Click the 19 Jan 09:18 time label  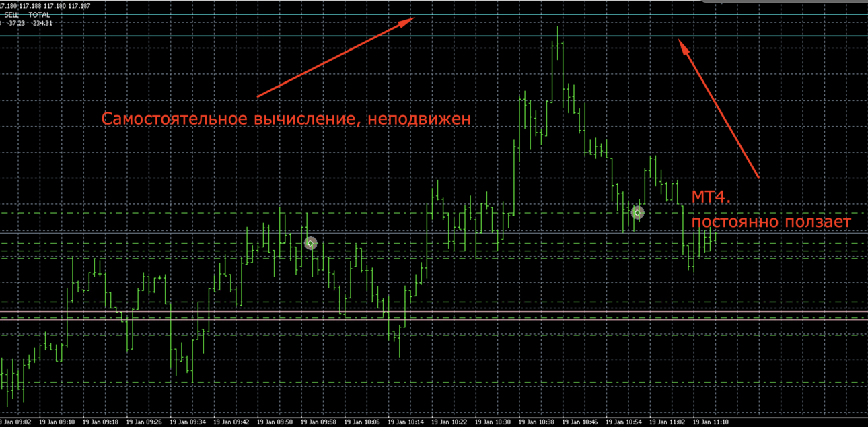100,422
